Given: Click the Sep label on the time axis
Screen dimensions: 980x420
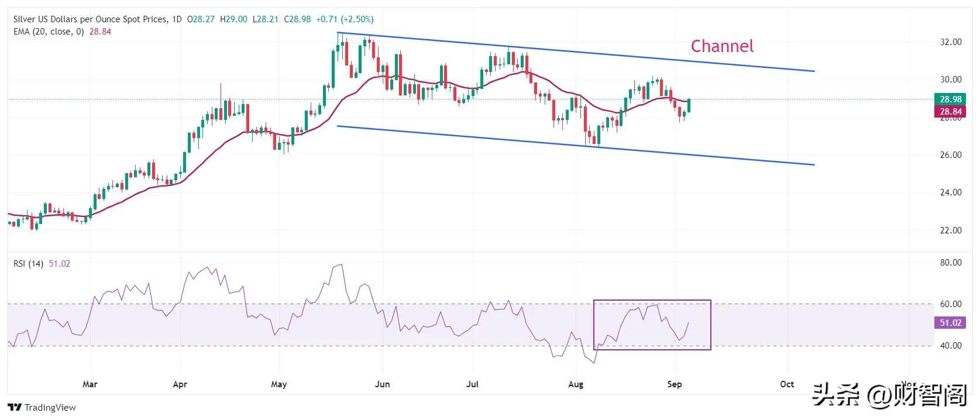Looking at the screenshot, I should pos(675,384).
